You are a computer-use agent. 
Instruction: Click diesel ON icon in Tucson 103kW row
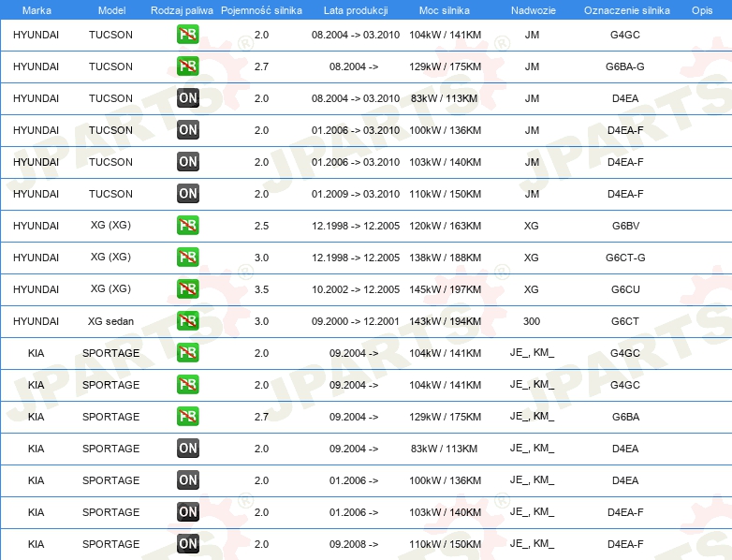point(187,162)
